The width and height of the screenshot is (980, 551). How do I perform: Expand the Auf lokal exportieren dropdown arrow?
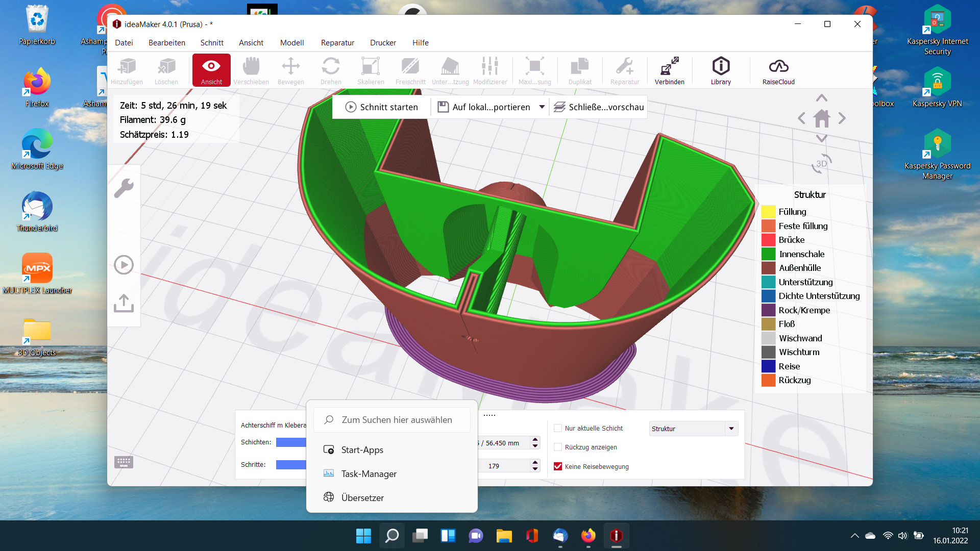[x=542, y=107]
